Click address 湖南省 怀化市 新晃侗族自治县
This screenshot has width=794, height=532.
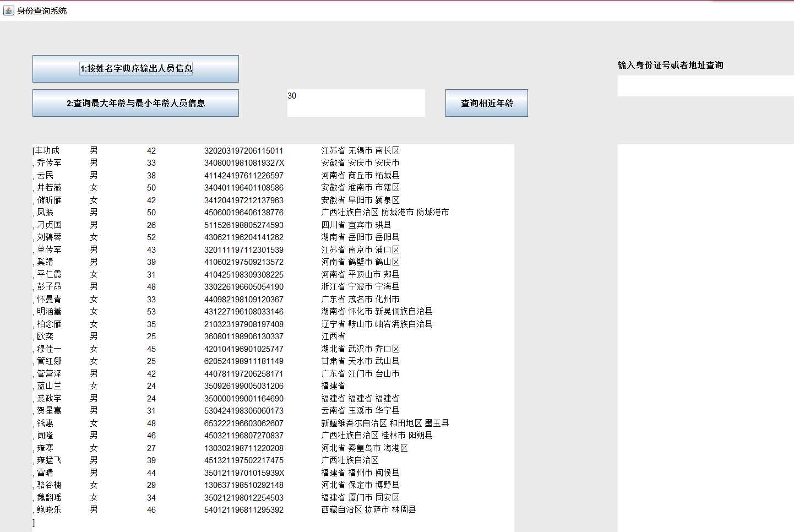377,312
